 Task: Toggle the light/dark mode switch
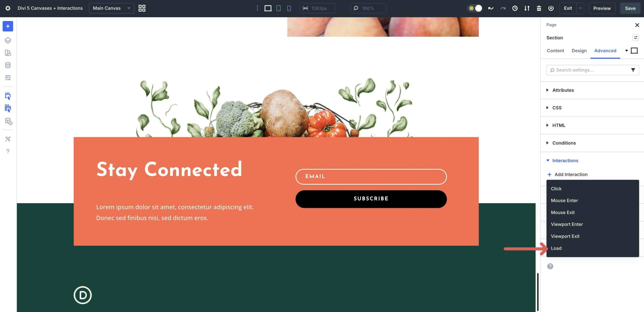coord(475,8)
